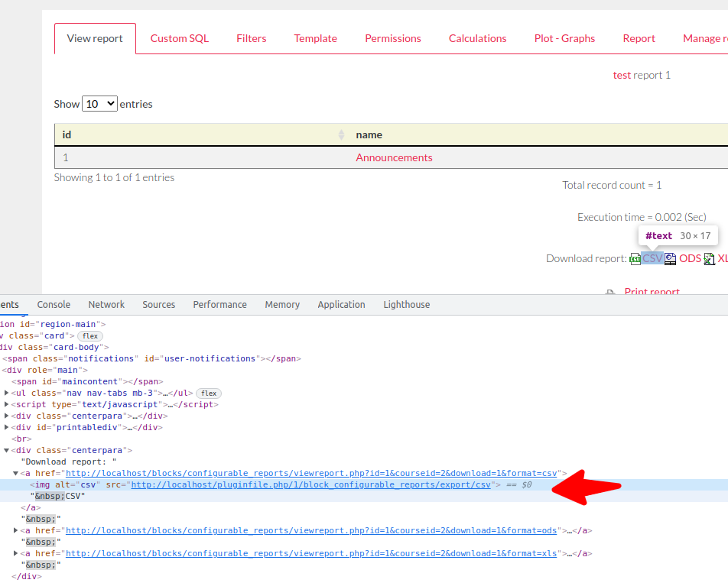Open the DevTools Console tab
Screen dimensions: 728x583
coord(54,305)
